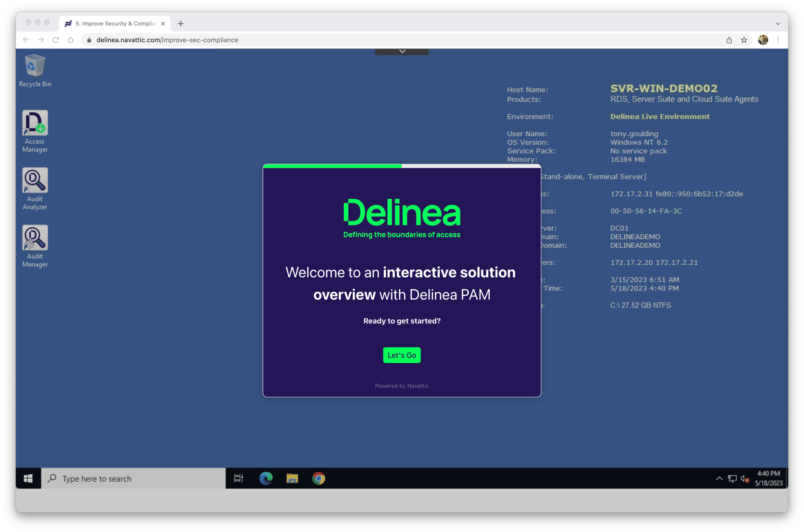This screenshot has width=804, height=532.
Task: Open the browser tab list dropdown arrow
Action: coord(778,23)
